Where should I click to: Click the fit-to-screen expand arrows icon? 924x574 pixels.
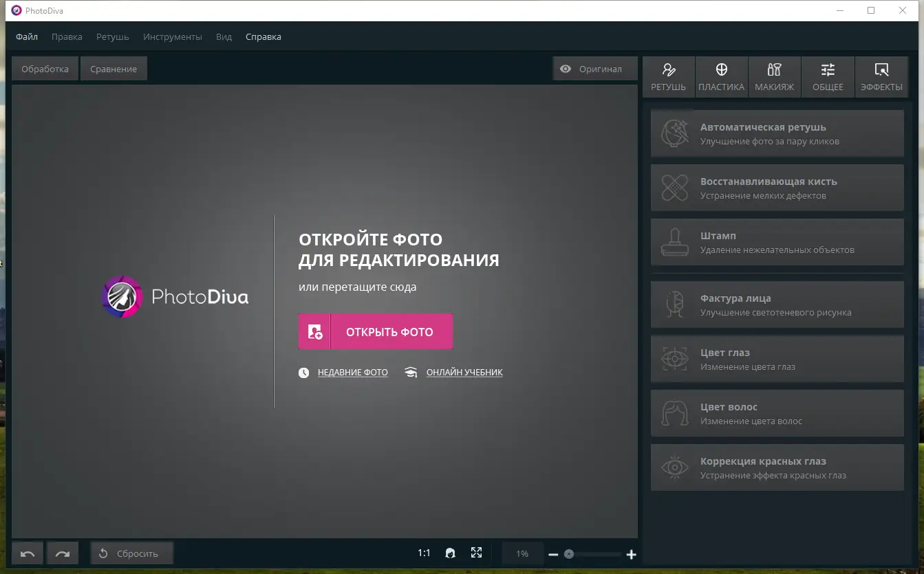pyautogui.click(x=477, y=553)
